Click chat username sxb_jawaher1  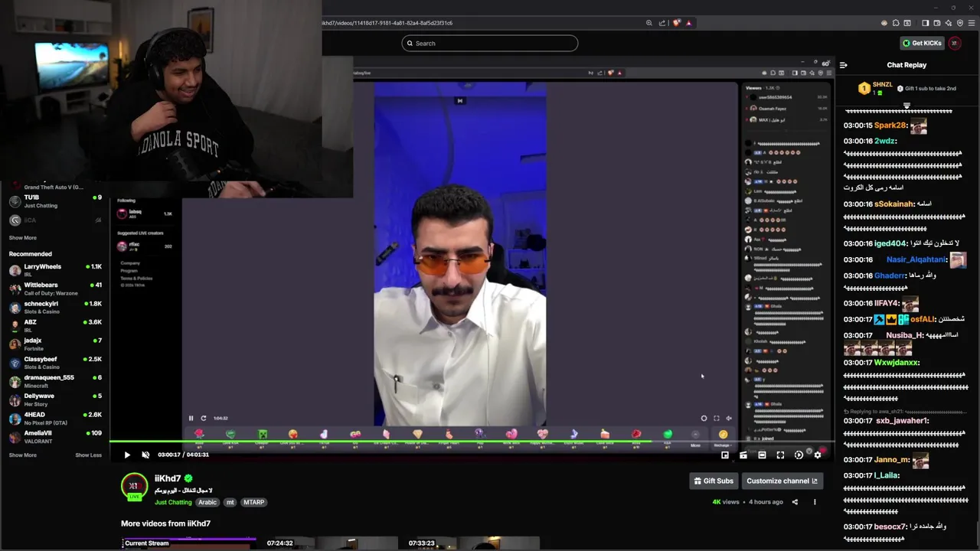click(901, 421)
